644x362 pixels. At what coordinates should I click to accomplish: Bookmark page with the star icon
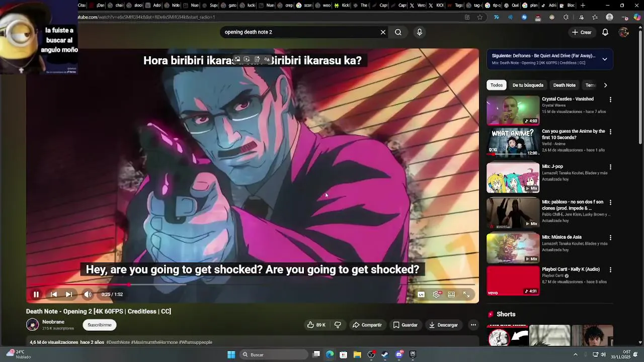480,17
